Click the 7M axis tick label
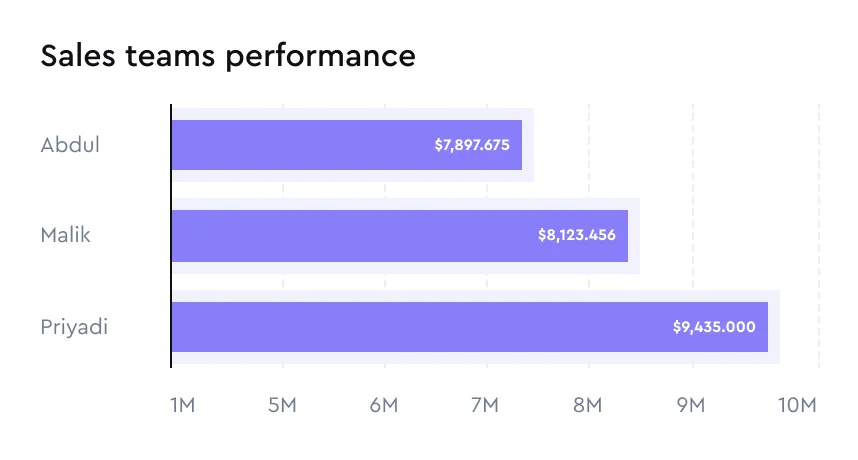 (x=485, y=405)
